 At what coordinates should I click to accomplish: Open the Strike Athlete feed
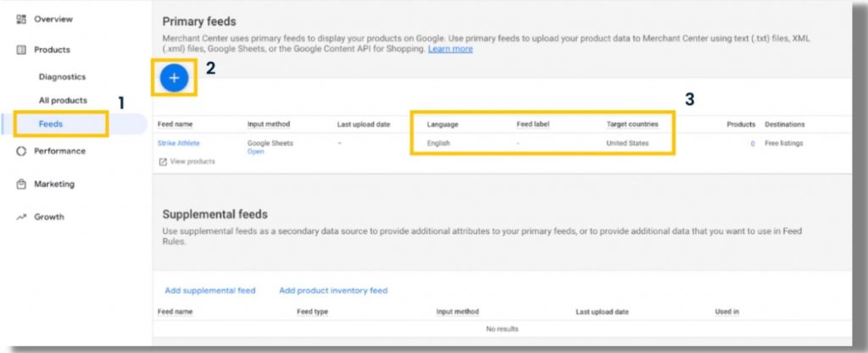(178, 143)
